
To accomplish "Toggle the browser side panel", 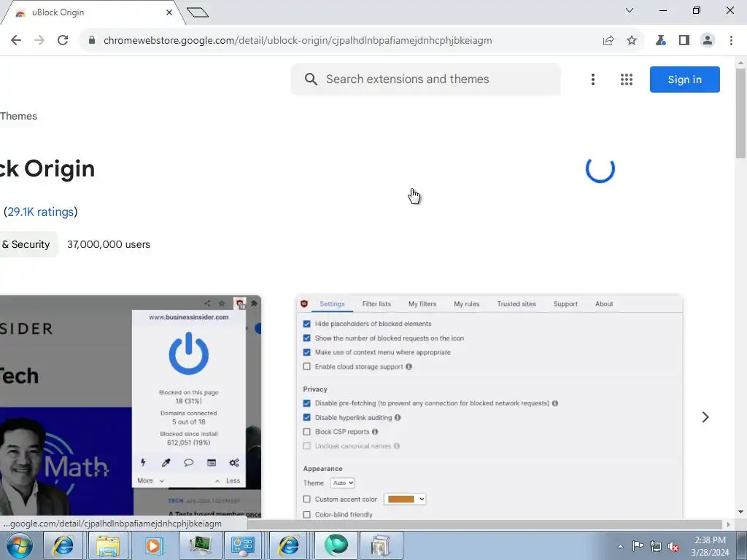I will coord(684,41).
